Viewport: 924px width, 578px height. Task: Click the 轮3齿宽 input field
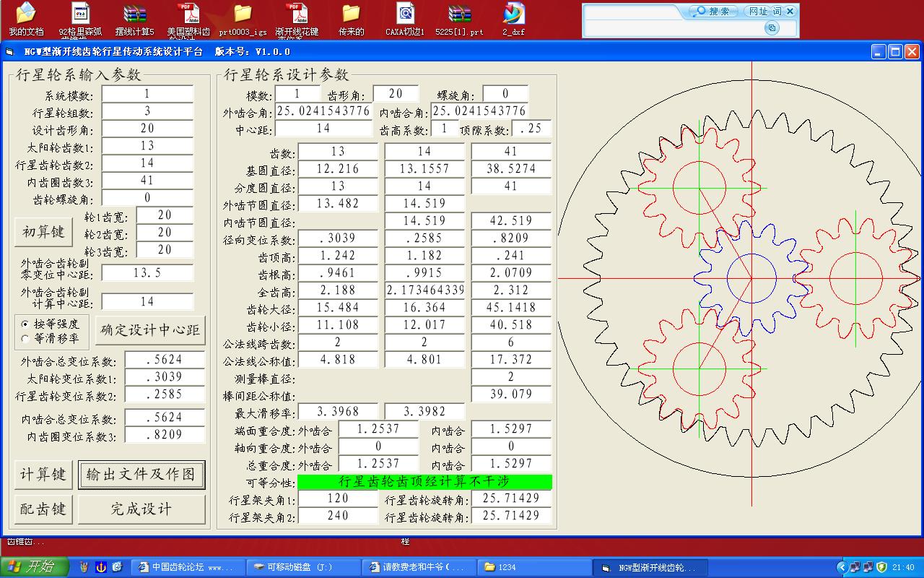pyautogui.click(x=165, y=250)
